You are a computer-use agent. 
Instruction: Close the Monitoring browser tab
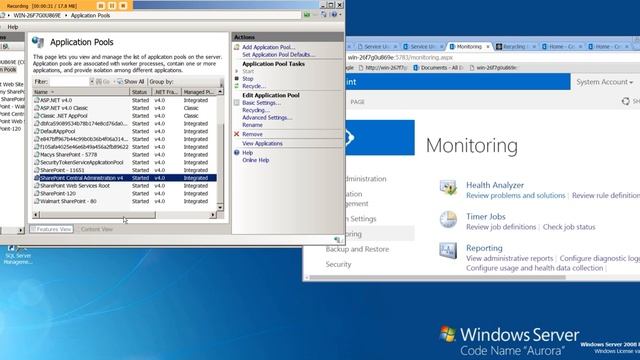click(x=487, y=47)
